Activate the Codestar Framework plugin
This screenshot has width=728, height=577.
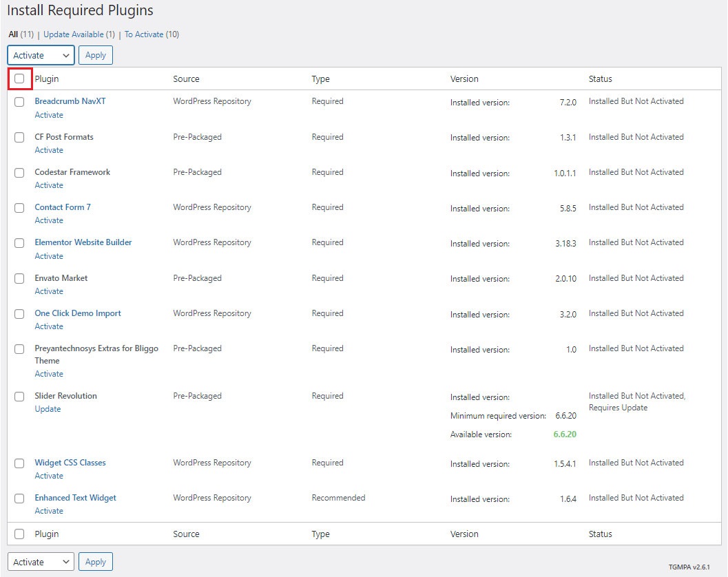pyautogui.click(x=49, y=185)
